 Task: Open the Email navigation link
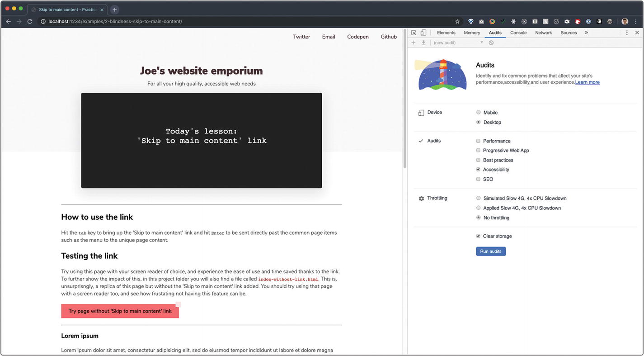pos(329,37)
